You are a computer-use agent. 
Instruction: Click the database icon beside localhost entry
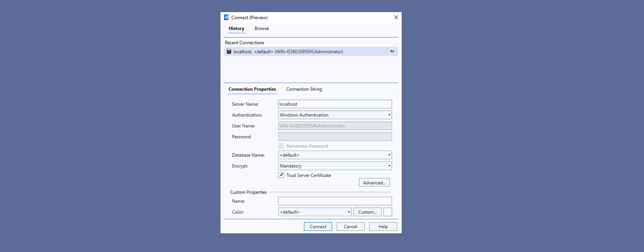[x=229, y=52]
